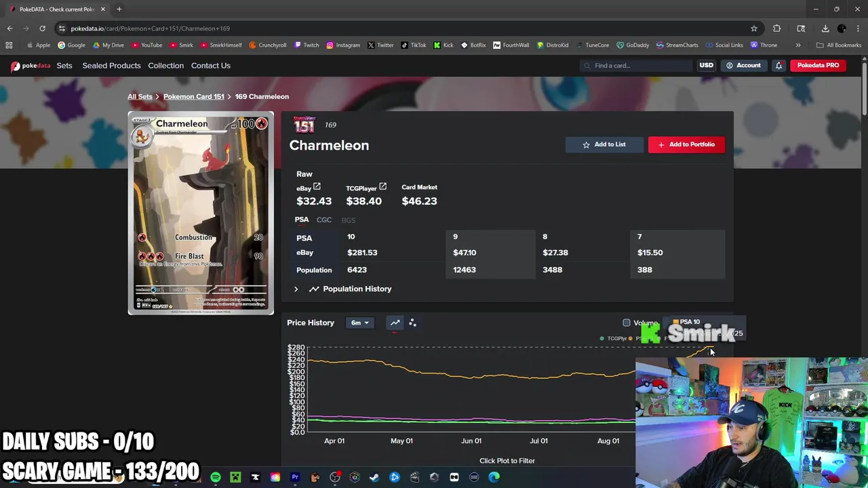
Task: Select the CGC grading tab
Action: pyautogui.click(x=324, y=220)
